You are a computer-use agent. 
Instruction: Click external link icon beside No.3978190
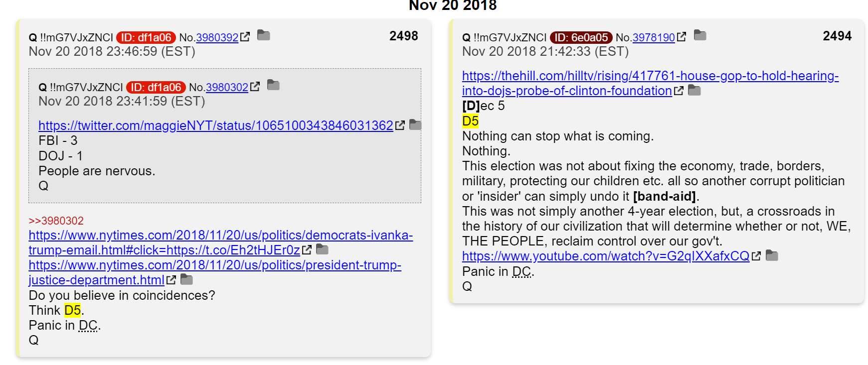pyautogui.click(x=682, y=37)
